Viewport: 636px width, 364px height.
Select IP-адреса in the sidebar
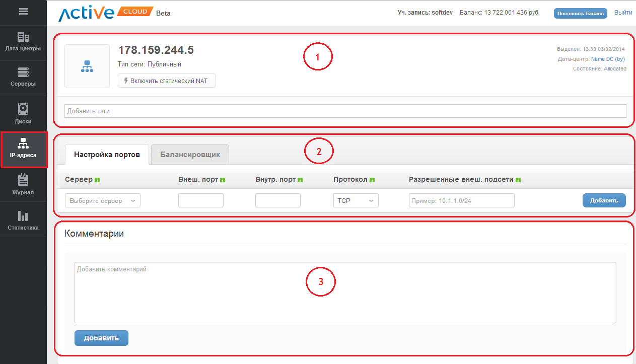tap(23, 149)
